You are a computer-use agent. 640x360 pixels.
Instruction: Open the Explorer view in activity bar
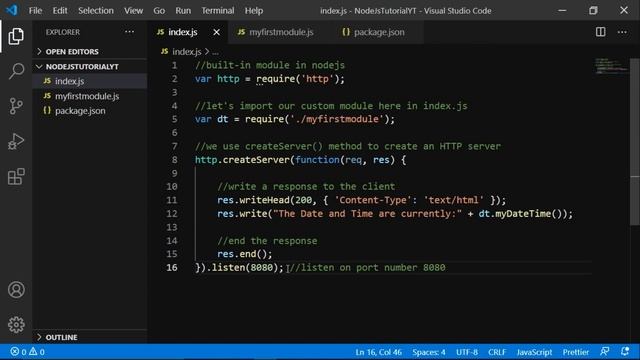click(x=16, y=36)
